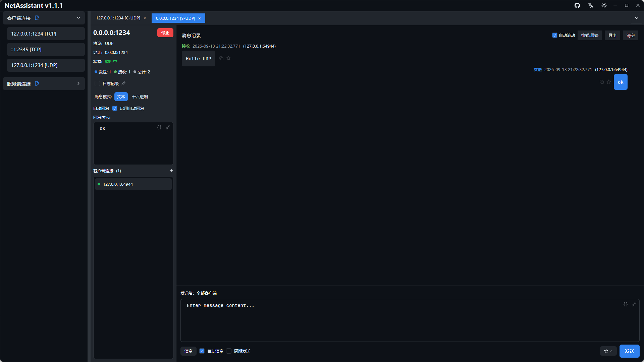Click braces format icon in message input
This screenshot has width=644, height=362.
(626, 304)
